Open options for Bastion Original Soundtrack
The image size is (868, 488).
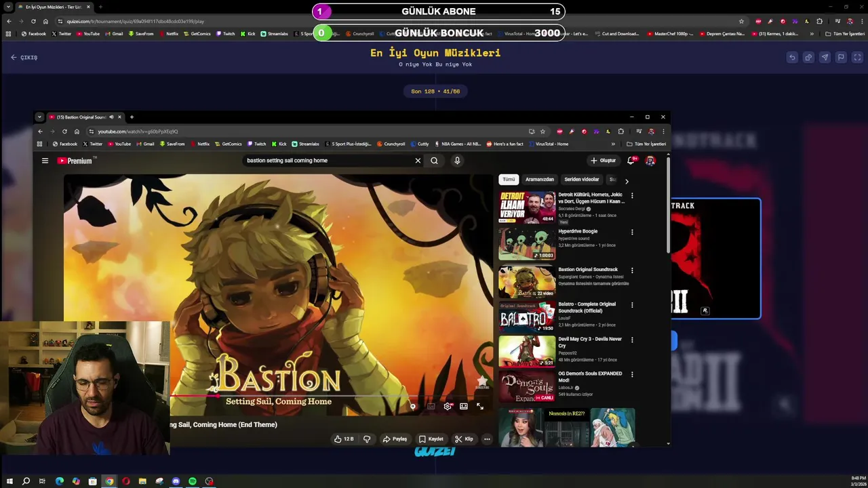[632, 270]
